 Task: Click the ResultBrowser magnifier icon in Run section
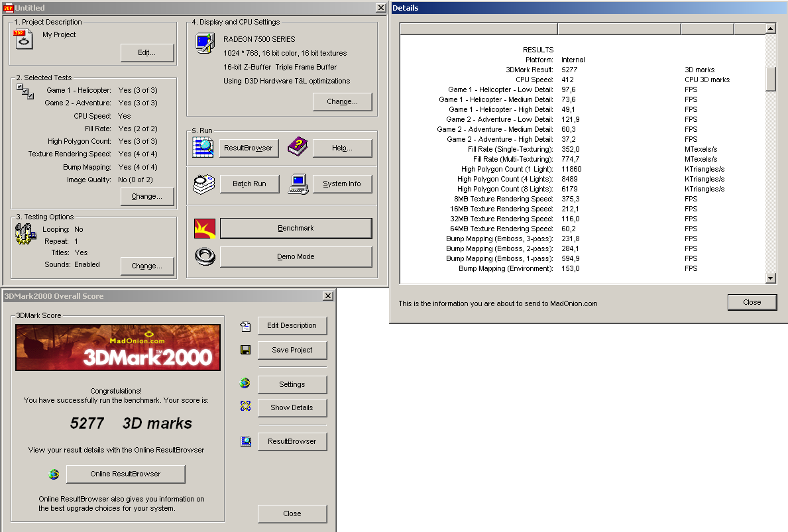point(203,148)
